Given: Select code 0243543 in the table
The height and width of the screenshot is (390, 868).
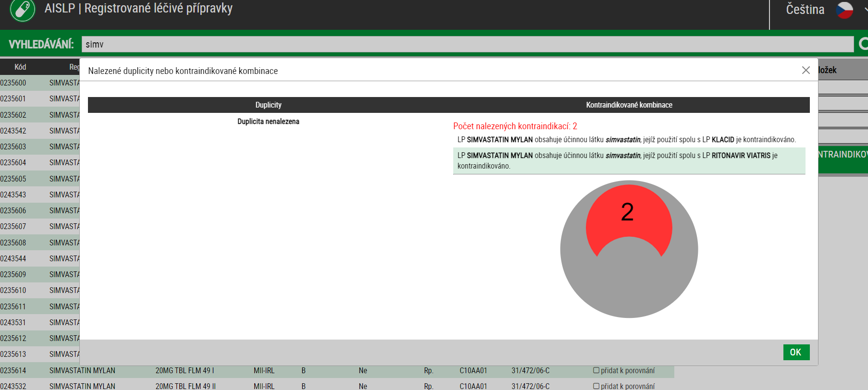Looking at the screenshot, I should pyautogui.click(x=13, y=195).
